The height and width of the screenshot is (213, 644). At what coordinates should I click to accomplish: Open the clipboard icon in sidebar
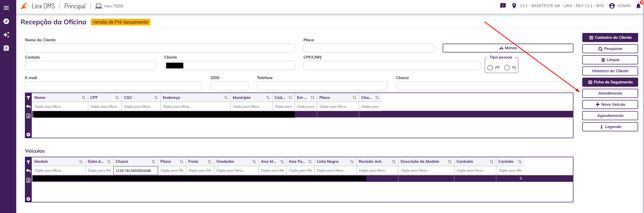point(6,48)
